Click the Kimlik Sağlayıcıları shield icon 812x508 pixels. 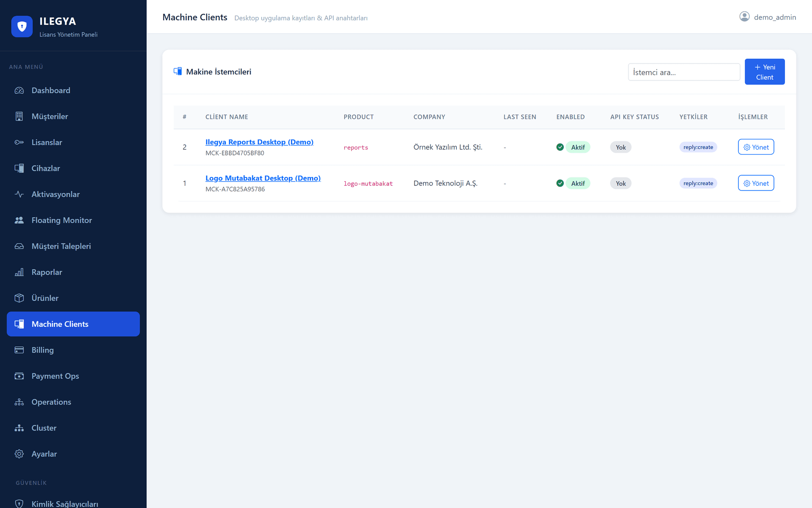click(19, 504)
